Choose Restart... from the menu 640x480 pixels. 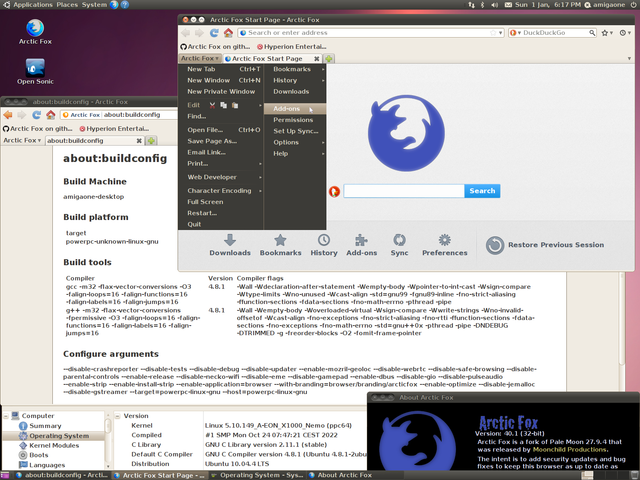point(221,213)
